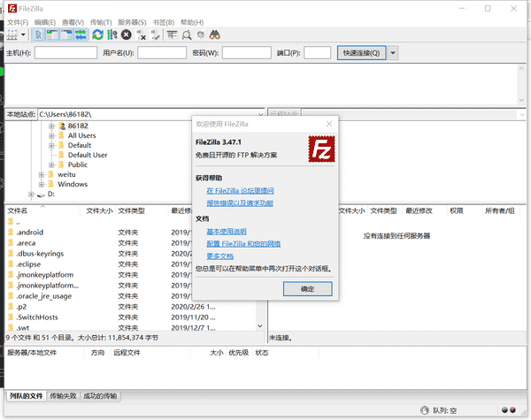This screenshot has width=531, height=420.
Task: Expand the Public tree node
Action: point(51,164)
